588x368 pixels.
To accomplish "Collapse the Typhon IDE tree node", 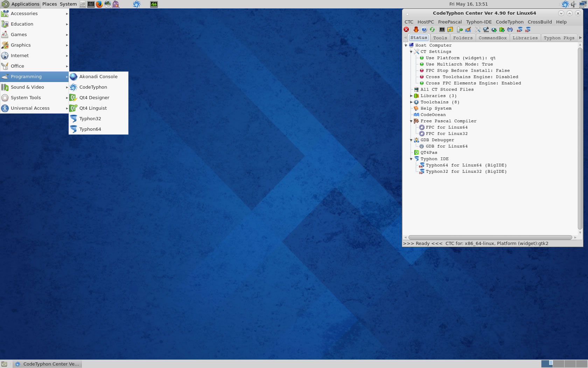I will (x=411, y=159).
